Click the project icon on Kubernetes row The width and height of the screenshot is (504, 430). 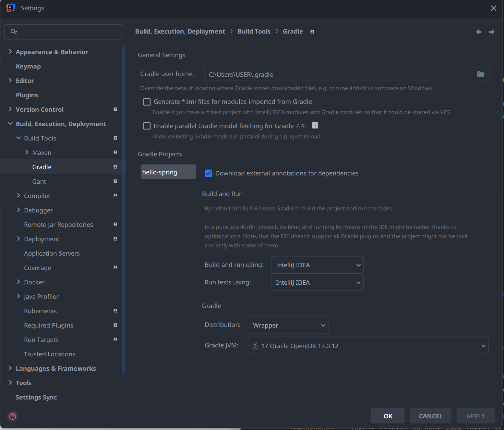(x=116, y=311)
